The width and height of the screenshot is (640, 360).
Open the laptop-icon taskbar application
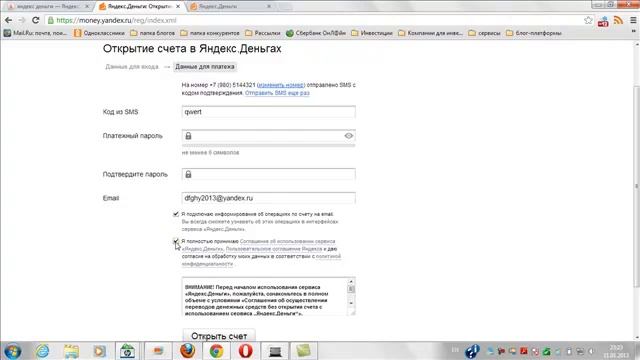pyautogui.click(x=275, y=351)
